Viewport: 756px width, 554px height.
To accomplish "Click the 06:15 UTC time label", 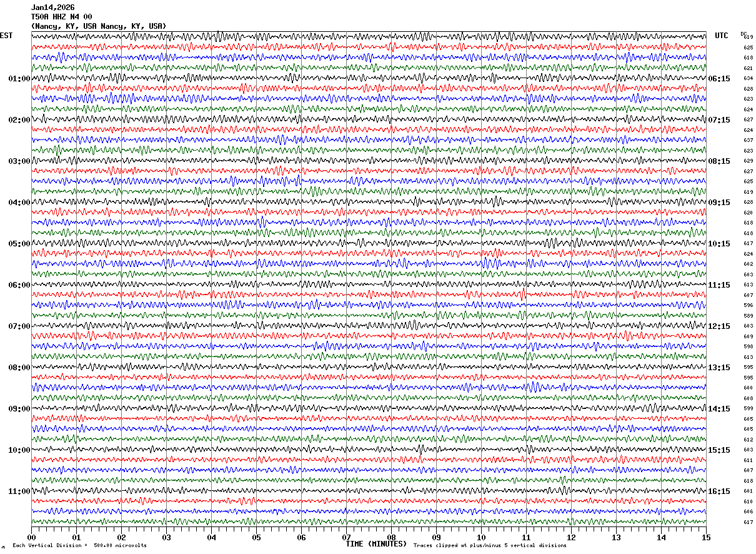I will tap(719, 79).
